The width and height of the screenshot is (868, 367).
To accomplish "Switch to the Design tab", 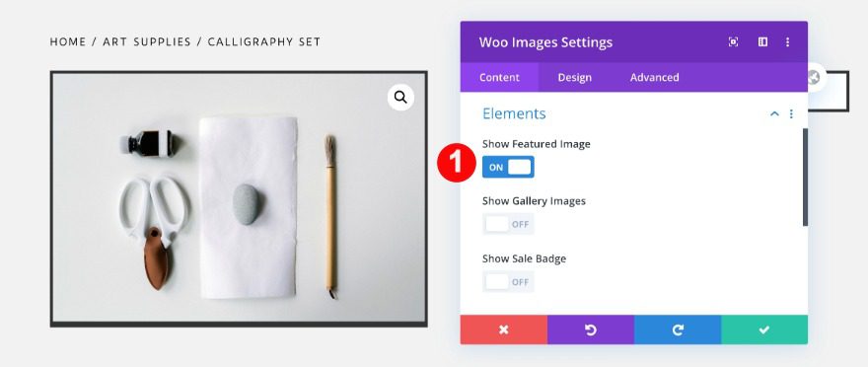I will click(575, 78).
